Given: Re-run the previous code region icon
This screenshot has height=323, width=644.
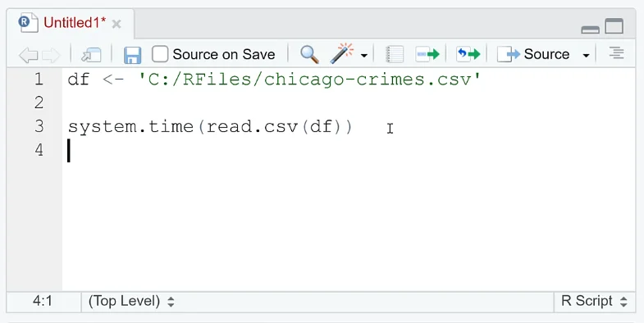Looking at the screenshot, I should pos(468,54).
